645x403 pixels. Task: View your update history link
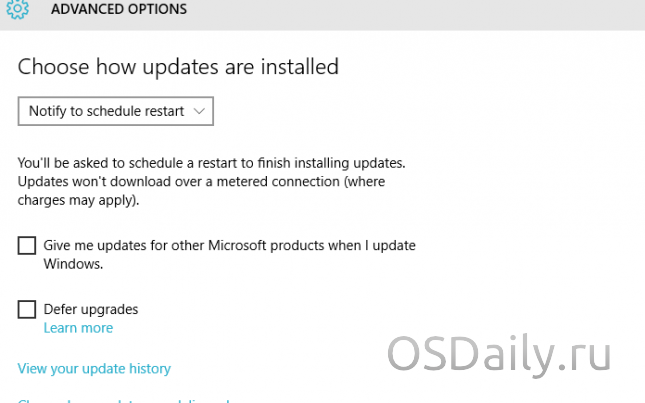coord(94,368)
